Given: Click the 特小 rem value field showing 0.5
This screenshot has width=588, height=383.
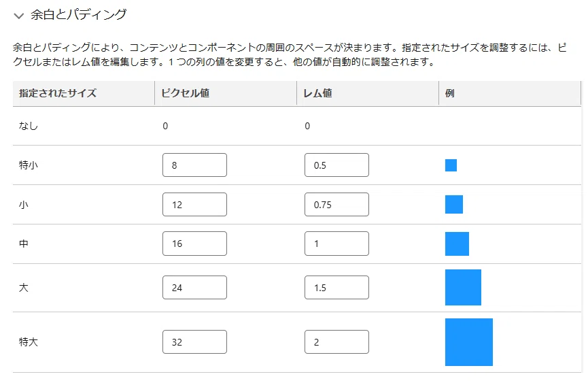Looking at the screenshot, I should pos(336,165).
